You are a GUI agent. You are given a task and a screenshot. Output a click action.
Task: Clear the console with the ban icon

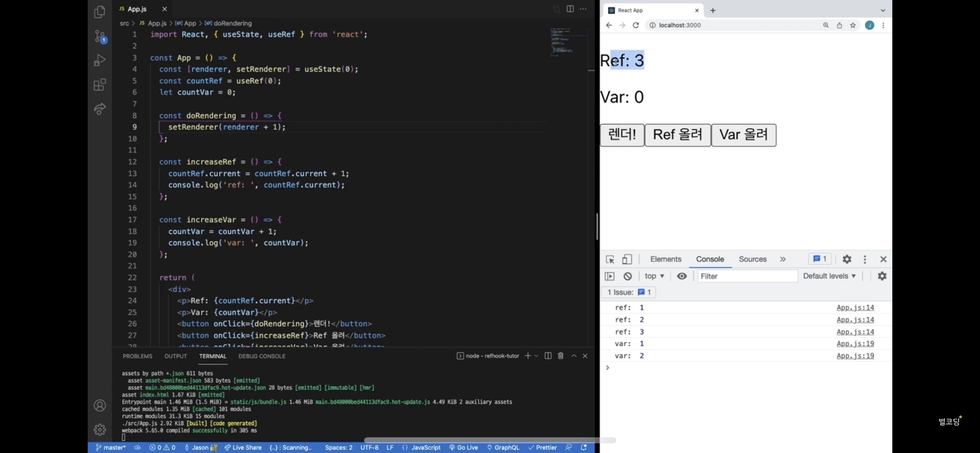click(628, 276)
